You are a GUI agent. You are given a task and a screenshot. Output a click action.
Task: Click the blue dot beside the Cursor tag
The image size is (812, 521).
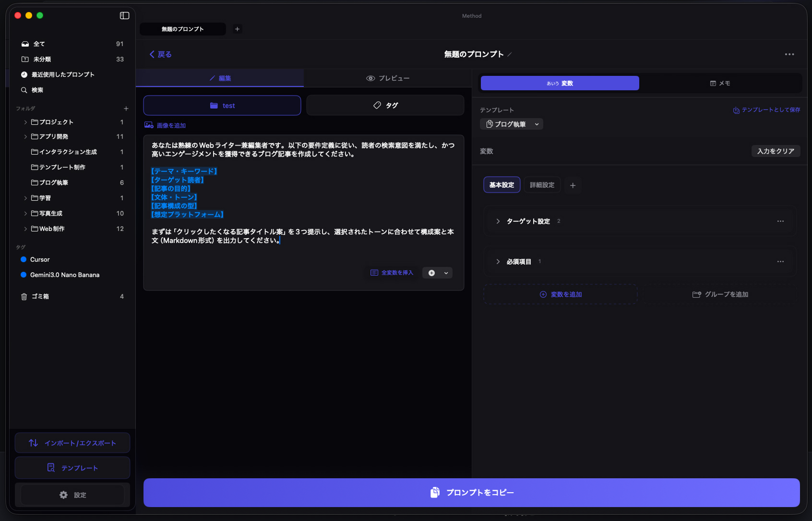(24, 259)
